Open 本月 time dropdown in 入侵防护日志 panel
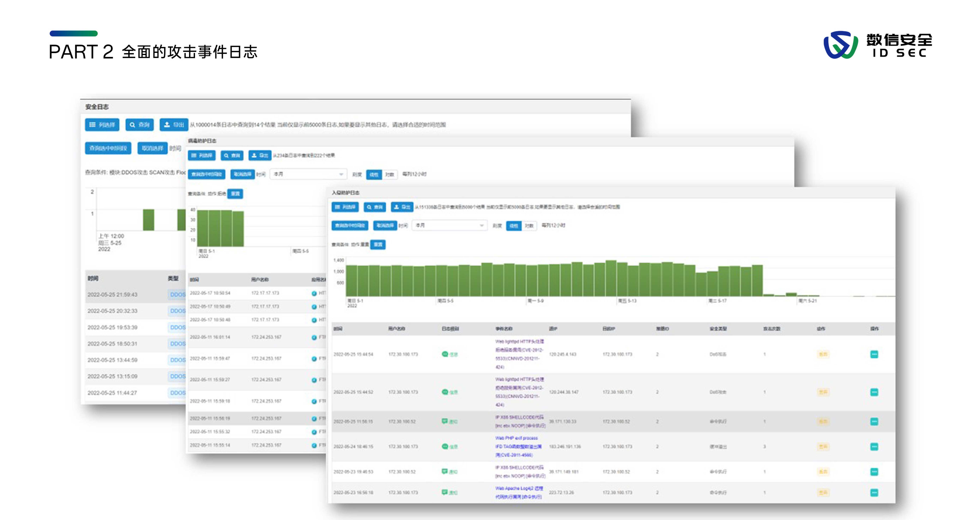This screenshot has width=980, height=520. 449,225
